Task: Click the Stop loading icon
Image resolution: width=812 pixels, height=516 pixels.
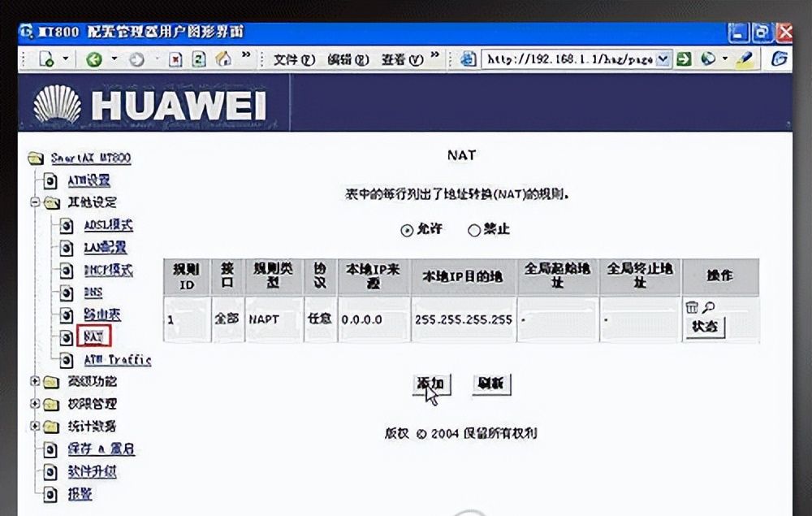Action: pos(175,59)
